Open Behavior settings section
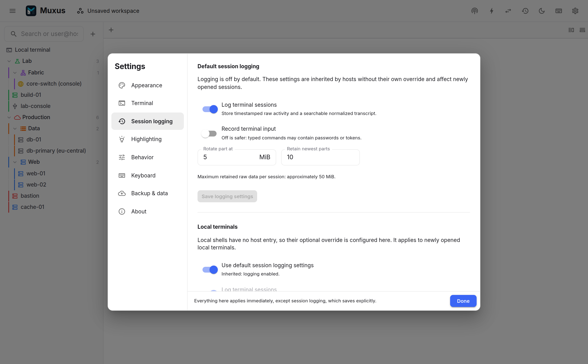The height and width of the screenshot is (364, 588). point(147,157)
